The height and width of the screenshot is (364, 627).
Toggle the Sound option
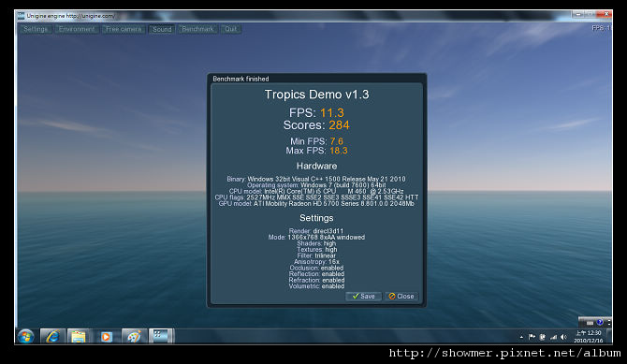[x=162, y=29]
